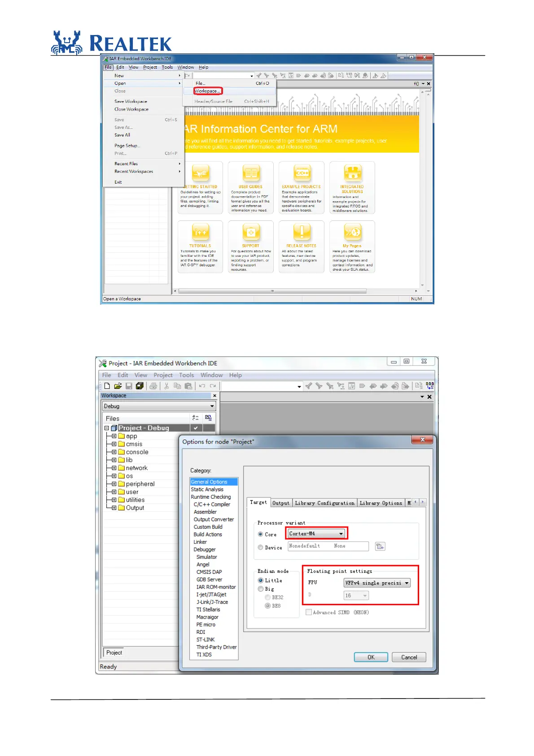The image size is (534, 756).
Task: Click OK in the Options dialog
Action: coord(371,657)
